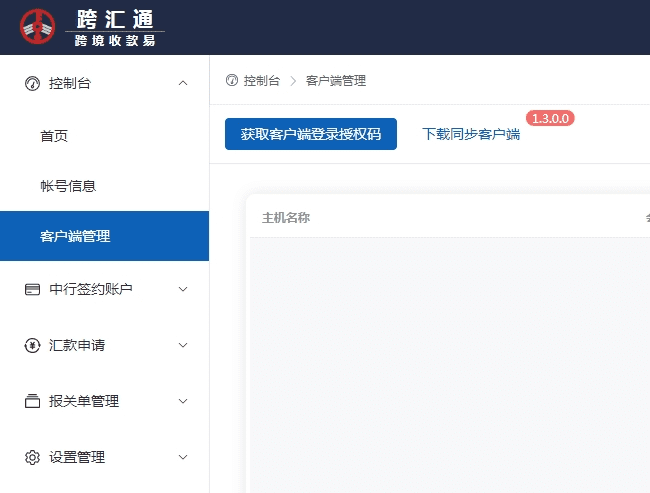Select the highlighted 客户端管理 sidebar item

[x=75, y=236]
